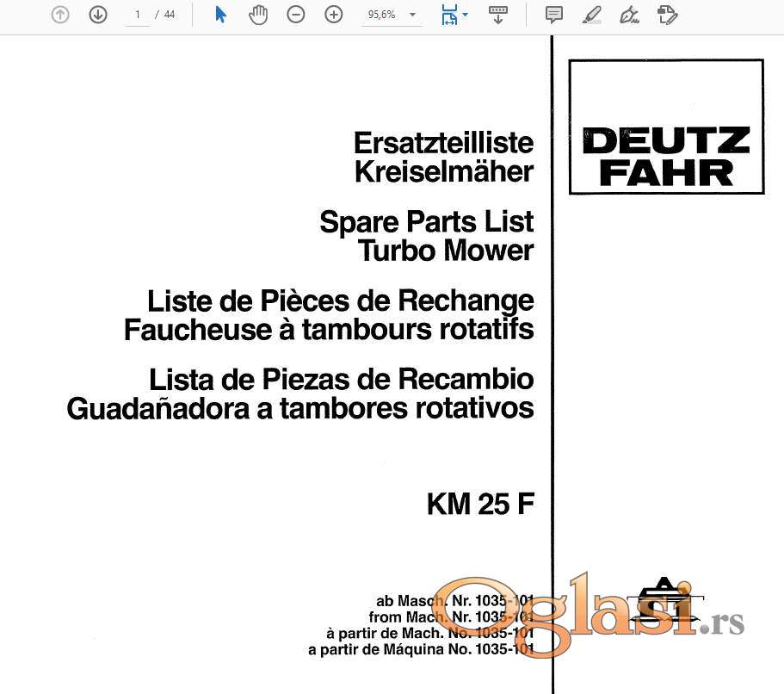784x694 pixels.
Task: Click Lista de Piezas de Recambio text
Action: click(x=342, y=379)
